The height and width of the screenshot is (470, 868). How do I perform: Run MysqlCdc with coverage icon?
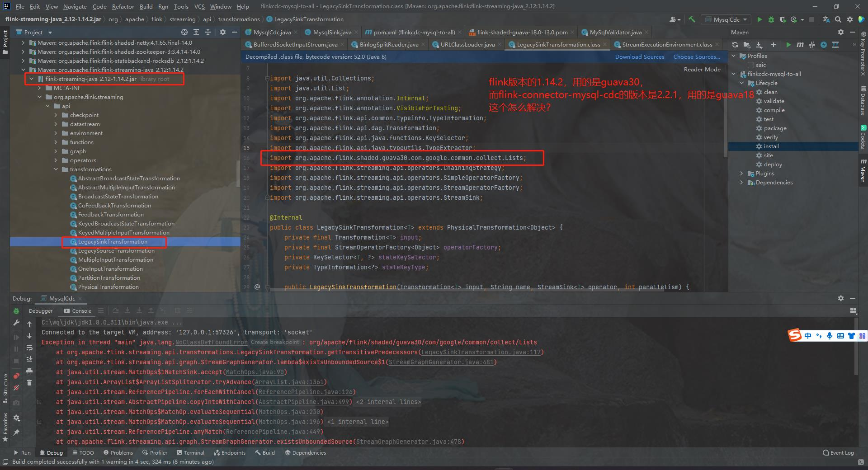(x=783, y=19)
